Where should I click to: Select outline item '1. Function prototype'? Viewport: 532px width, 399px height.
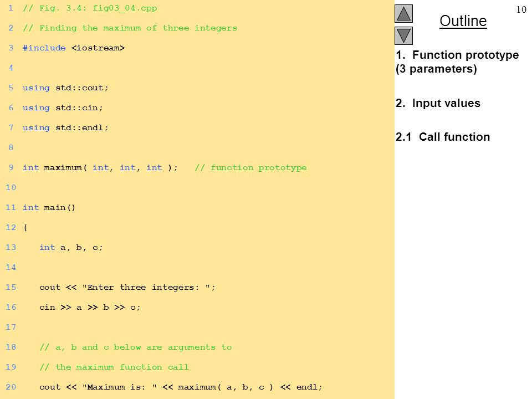point(457,55)
